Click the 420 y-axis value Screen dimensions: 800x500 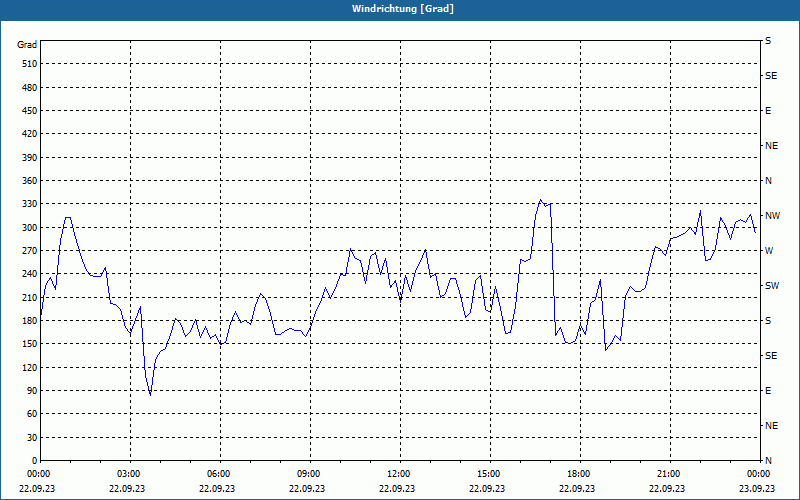(x=29, y=134)
